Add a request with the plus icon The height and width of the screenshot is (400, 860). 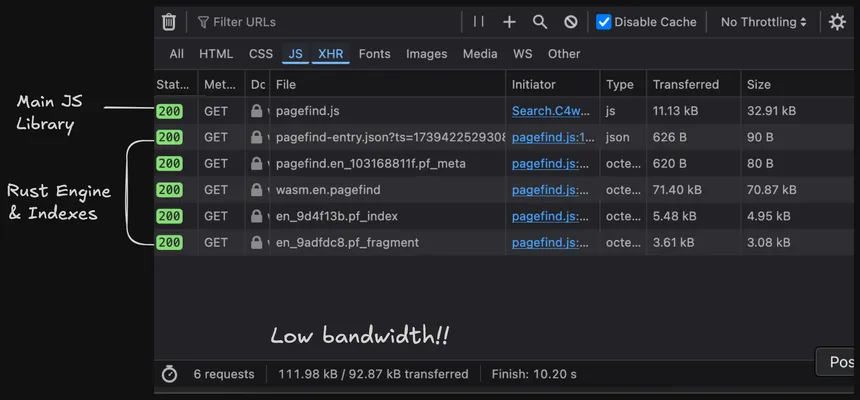click(510, 22)
